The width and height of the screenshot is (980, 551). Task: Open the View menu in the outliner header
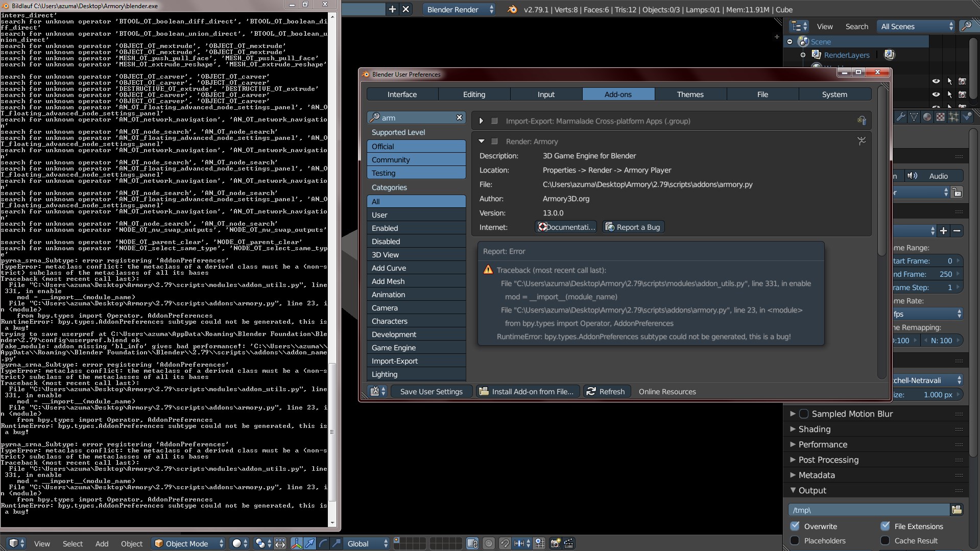(x=824, y=26)
